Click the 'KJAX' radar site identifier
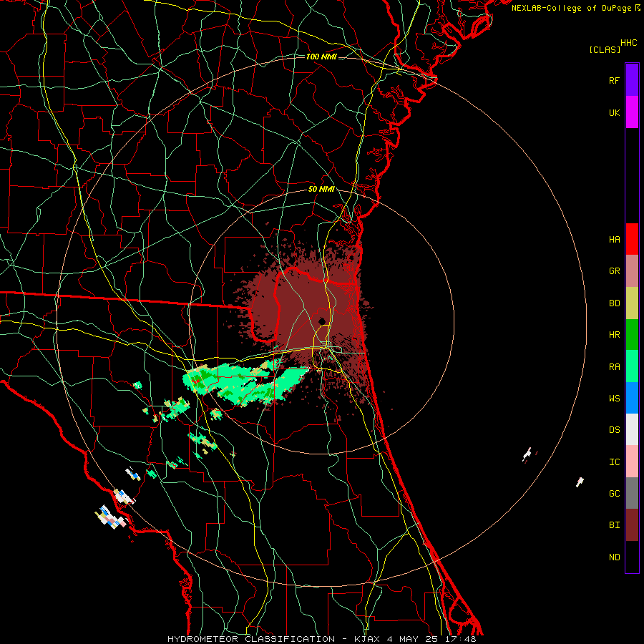Viewport: 644px width, 644px height. (x=367, y=639)
